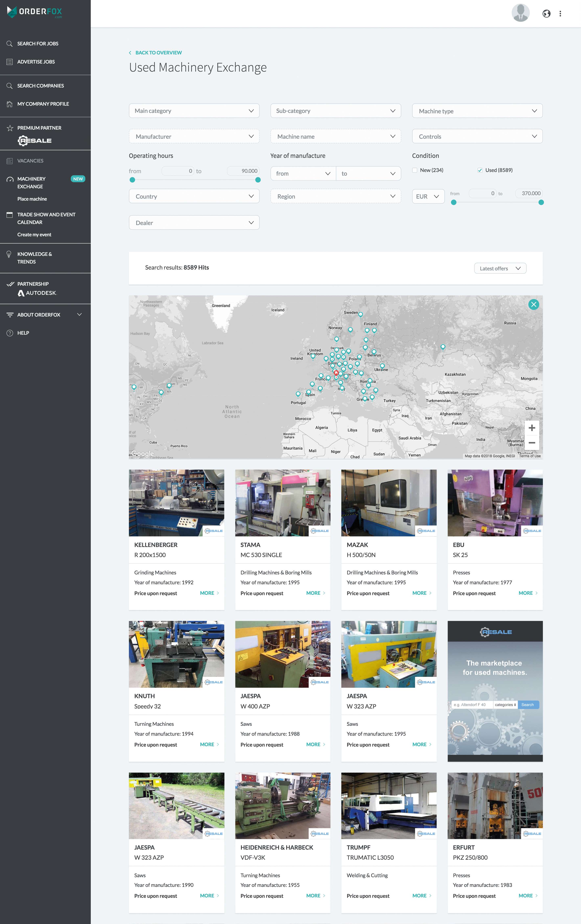Open the Year of manufacture 'to' dropdown

pyautogui.click(x=368, y=173)
